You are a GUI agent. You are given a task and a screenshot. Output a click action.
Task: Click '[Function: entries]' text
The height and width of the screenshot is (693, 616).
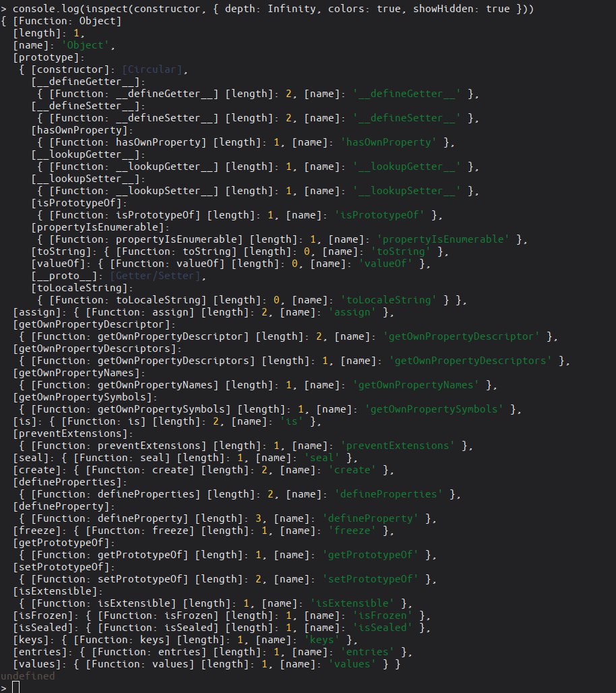[149, 652]
